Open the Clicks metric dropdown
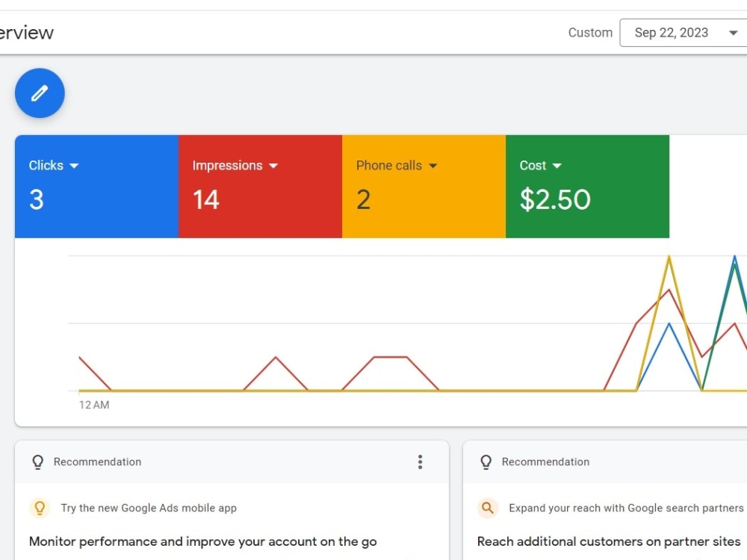This screenshot has height=560, width=747. tap(76, 165)
